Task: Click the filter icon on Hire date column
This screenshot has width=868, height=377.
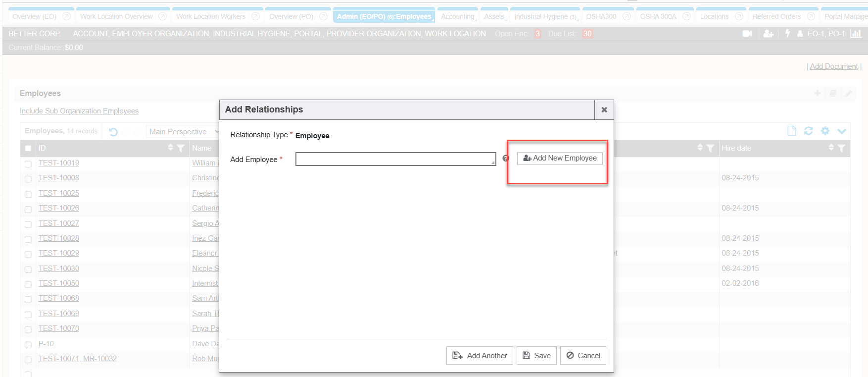Action: point(841,148)
